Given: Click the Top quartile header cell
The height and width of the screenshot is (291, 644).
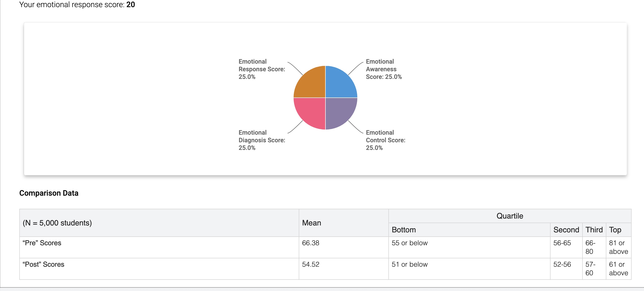Looking at the screenshot, I should coord(615,230).
